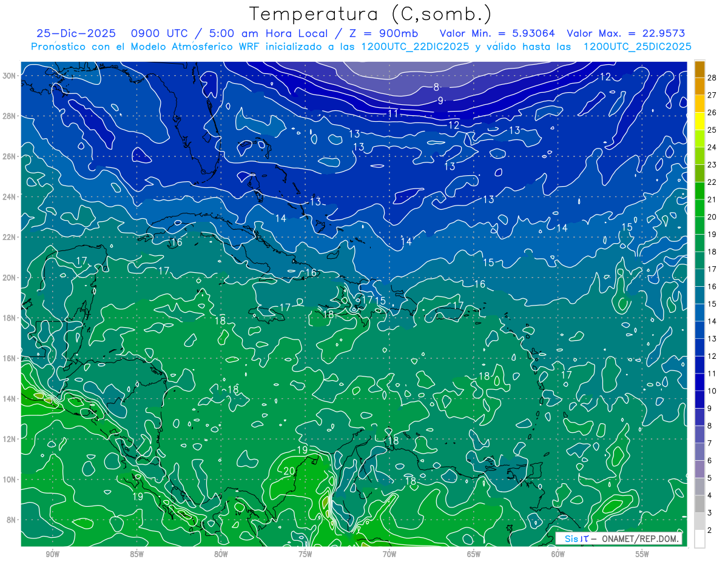The image size is (728, 562).
Task: Click the legend value '10'
Action: point(713,391)
